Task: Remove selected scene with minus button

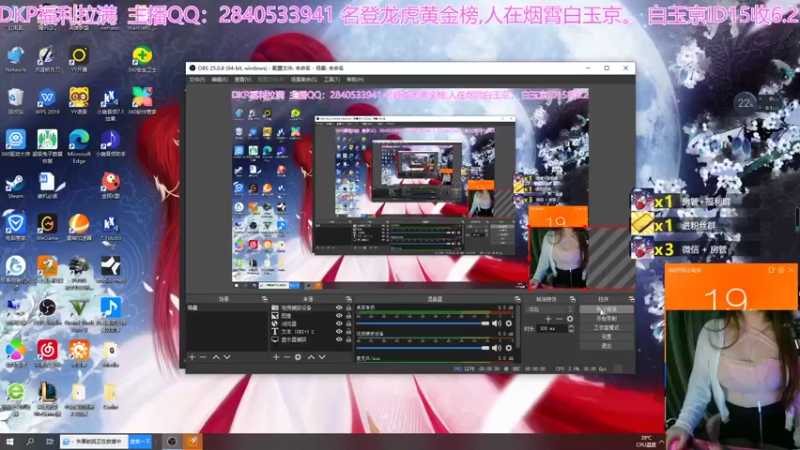Action: tap(203, 357)
